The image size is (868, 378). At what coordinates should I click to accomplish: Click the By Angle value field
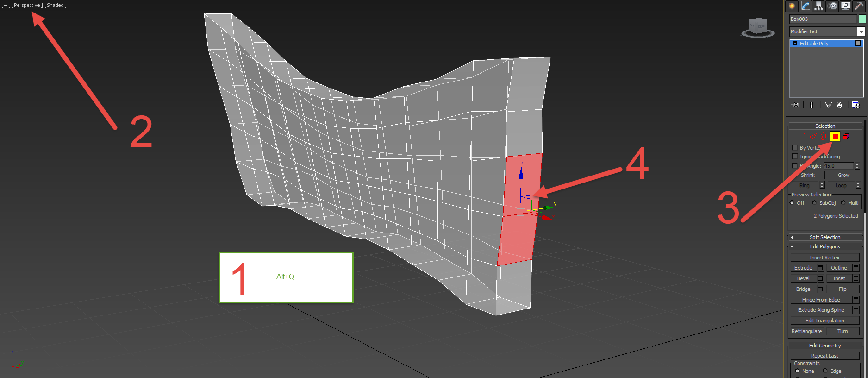click(838, 166)
